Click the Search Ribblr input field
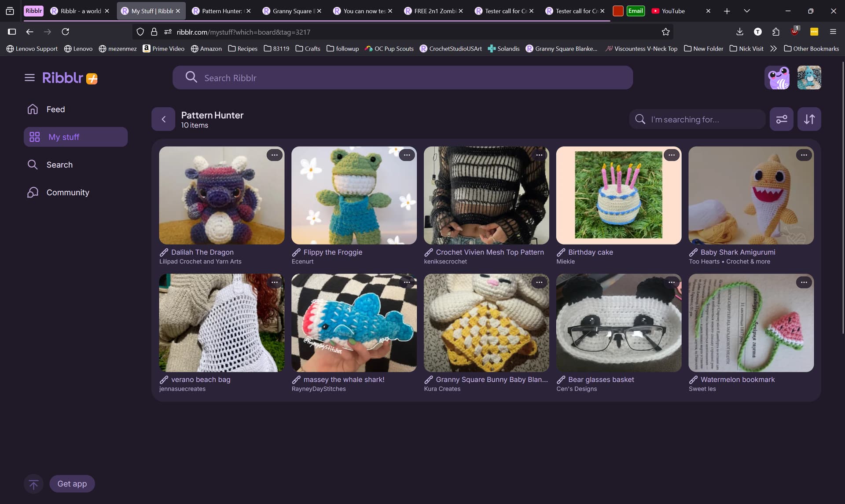 click(402, 78)
